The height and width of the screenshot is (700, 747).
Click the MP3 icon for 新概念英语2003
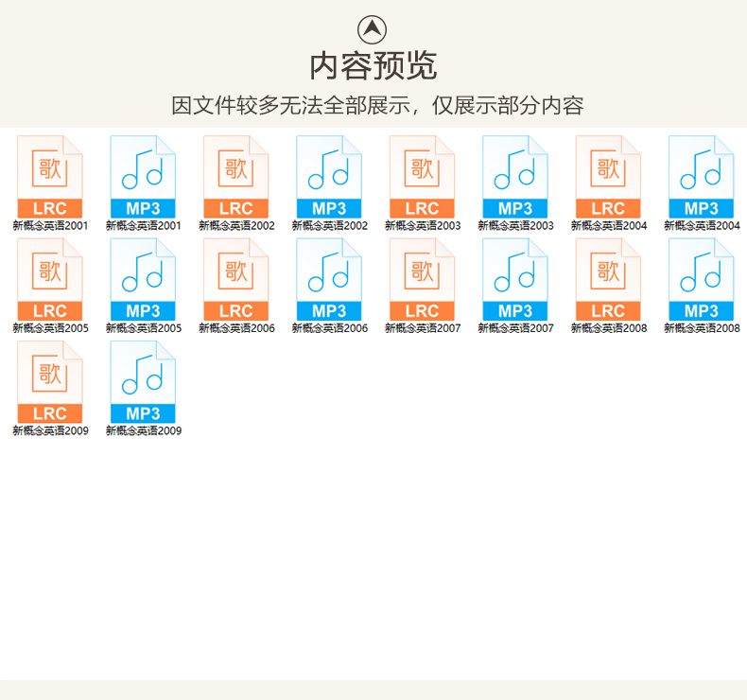pos(515,177)
